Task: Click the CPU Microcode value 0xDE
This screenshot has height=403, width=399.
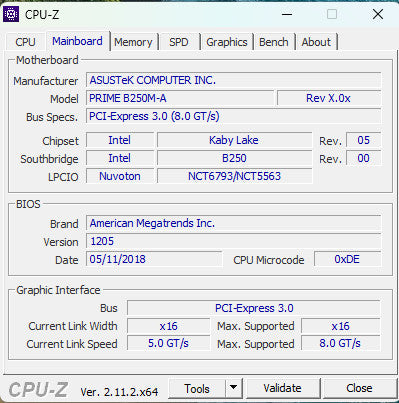Action: 347,259
